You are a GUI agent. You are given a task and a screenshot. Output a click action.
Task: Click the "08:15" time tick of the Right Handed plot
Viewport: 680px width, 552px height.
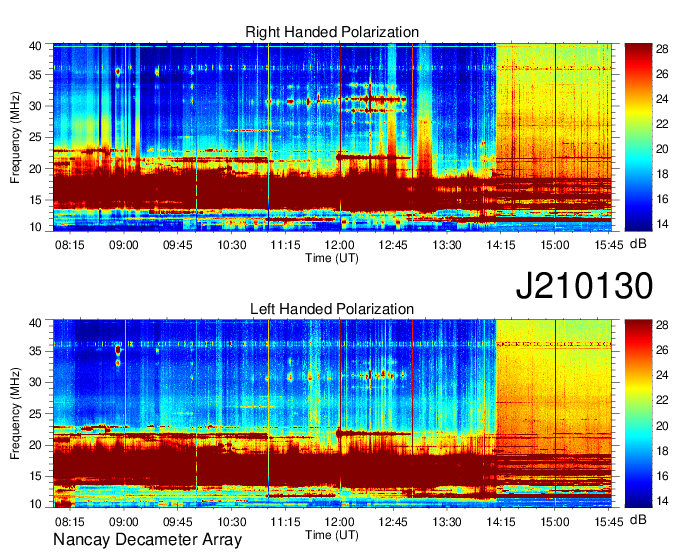point(69,245)
